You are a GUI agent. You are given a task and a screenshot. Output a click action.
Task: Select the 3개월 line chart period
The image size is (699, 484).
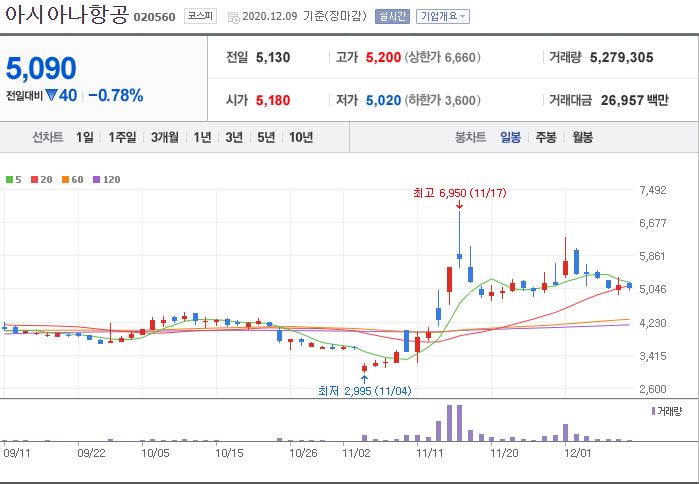[164, 137]
